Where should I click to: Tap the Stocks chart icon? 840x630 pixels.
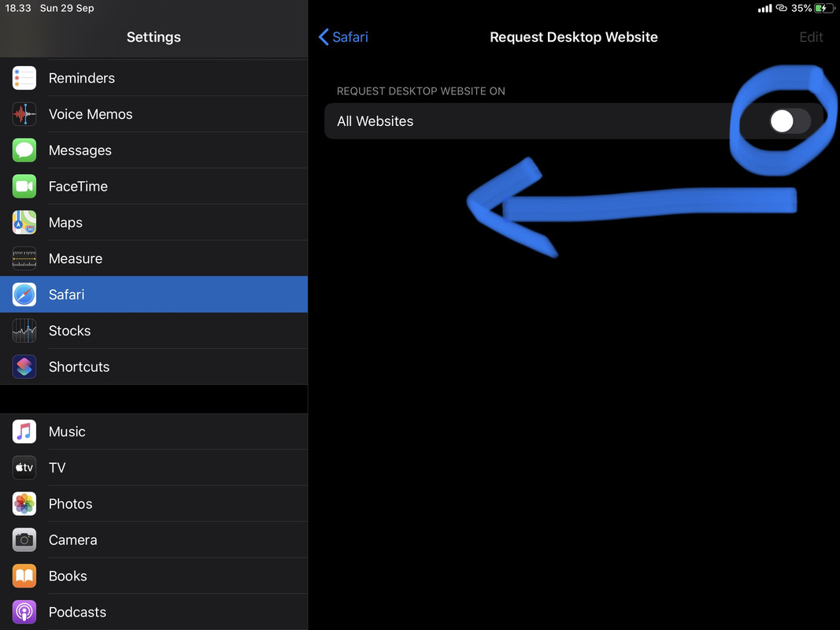pos(24,331)
